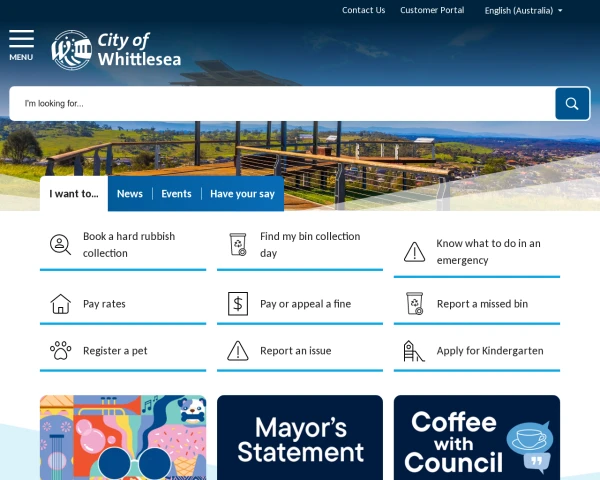Click the Report an issue warning icon
This screenshot has height=480, width=600.
pos(238,351)
